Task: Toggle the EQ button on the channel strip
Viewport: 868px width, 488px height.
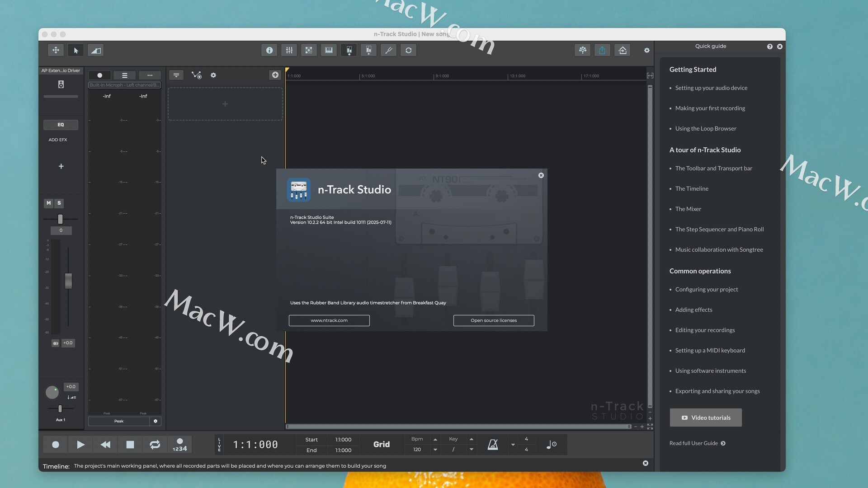Action: 61,125
